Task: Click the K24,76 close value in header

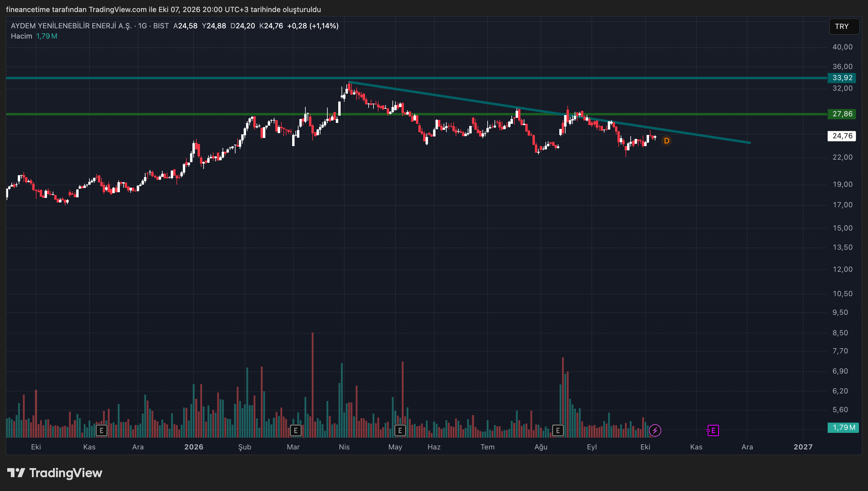Action: point(271,26)
